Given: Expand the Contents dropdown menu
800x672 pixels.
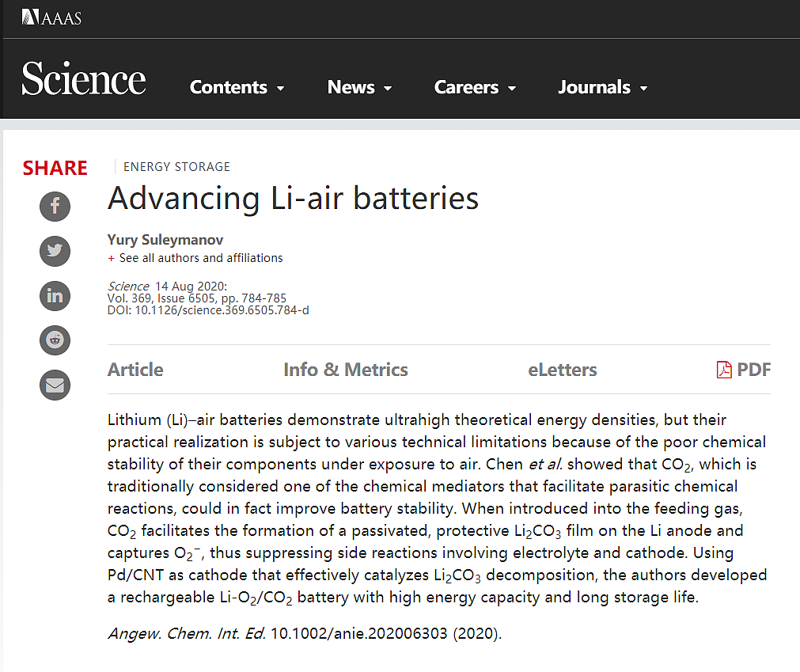Looking at the screenshot, I should (237, 88).
